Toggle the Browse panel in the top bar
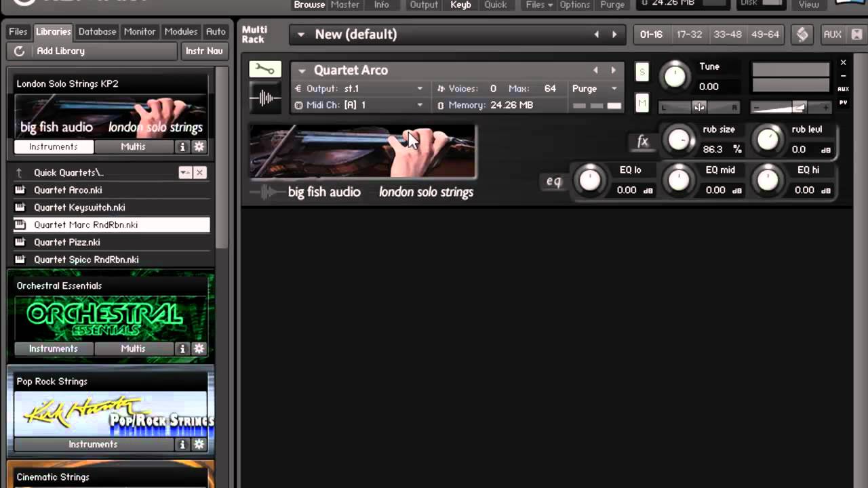This screenshot has width=868, height=488. coord(309,5)
